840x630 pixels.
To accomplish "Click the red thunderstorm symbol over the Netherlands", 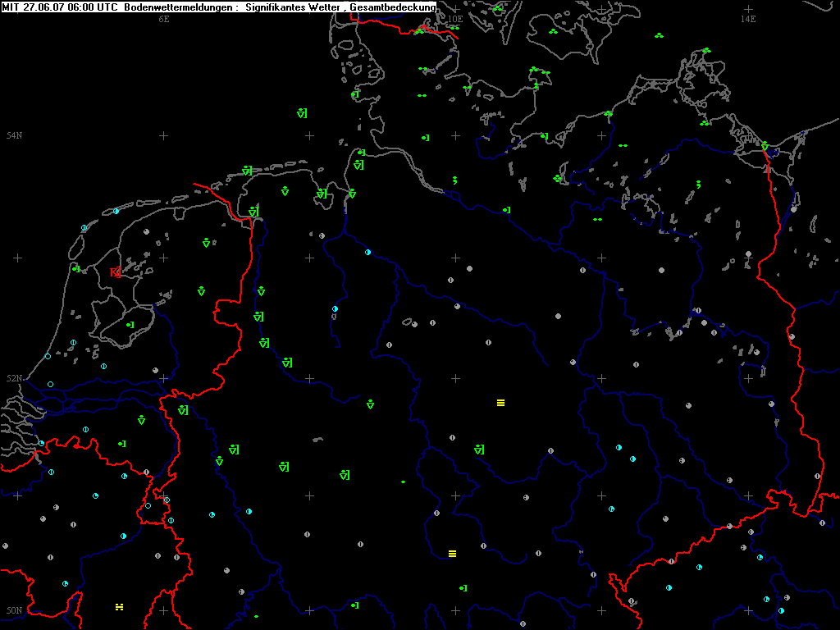I will tap(115, 272).
